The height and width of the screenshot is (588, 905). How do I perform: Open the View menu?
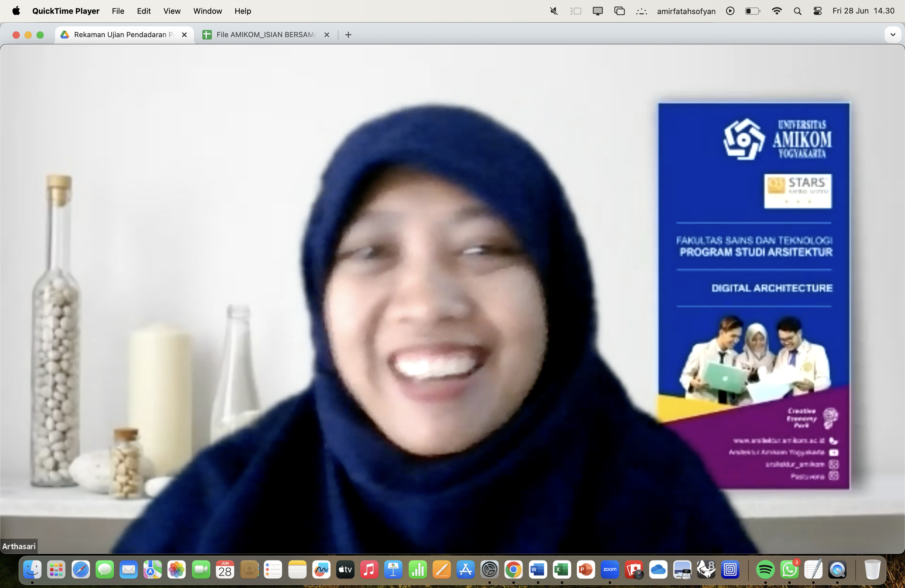coord(171,11)
